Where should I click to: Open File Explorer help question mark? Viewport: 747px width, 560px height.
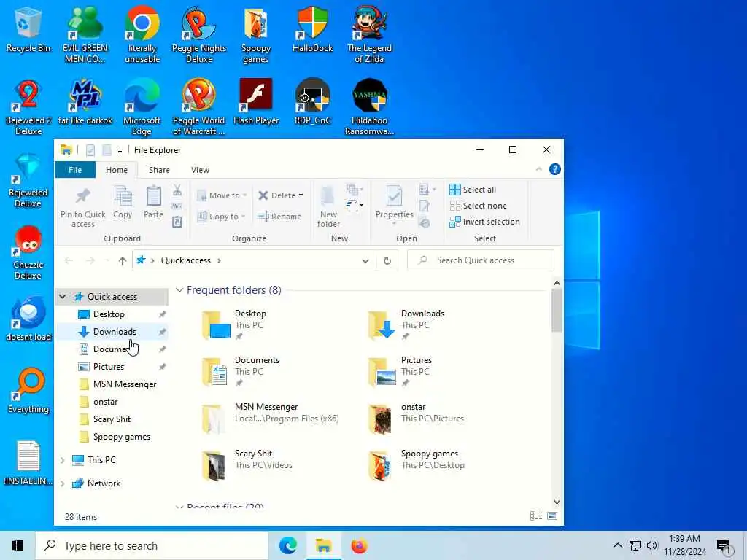tap(554, 169)
